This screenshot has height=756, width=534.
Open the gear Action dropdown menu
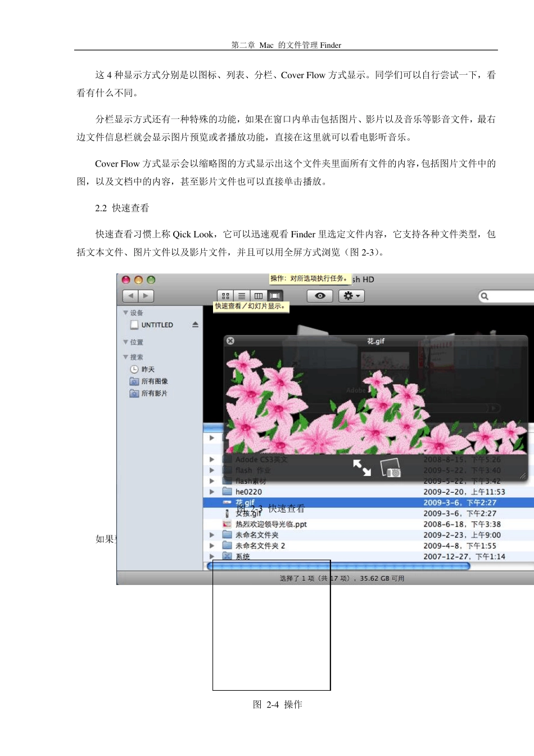[x=351, y=296]
